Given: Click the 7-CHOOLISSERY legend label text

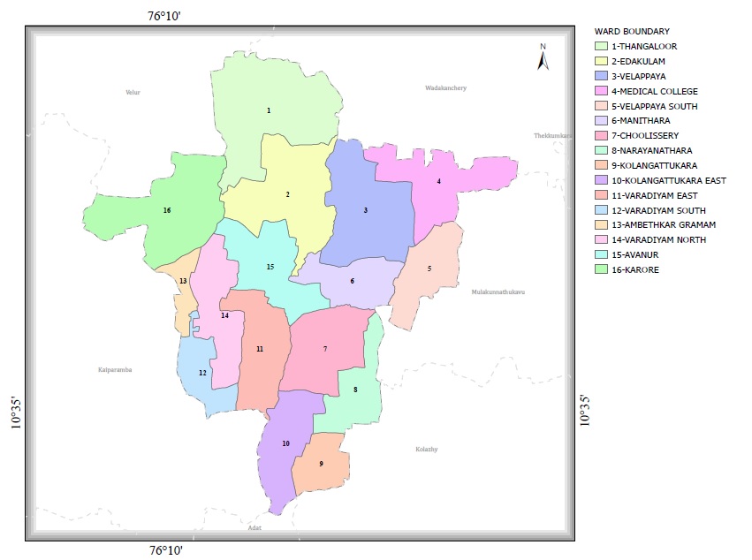Looking at the screenshot, I should pos(645,135).
